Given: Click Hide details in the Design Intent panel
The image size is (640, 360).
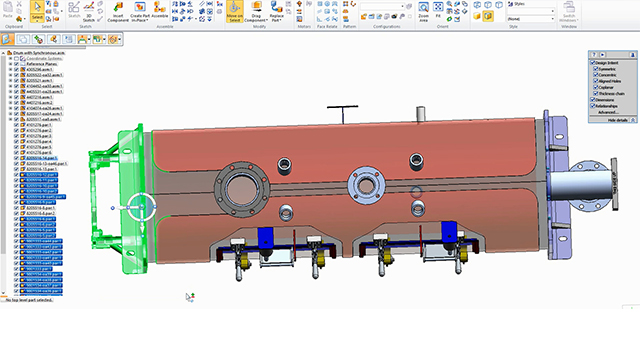Looking at the screenshot, I should [617, 120].
